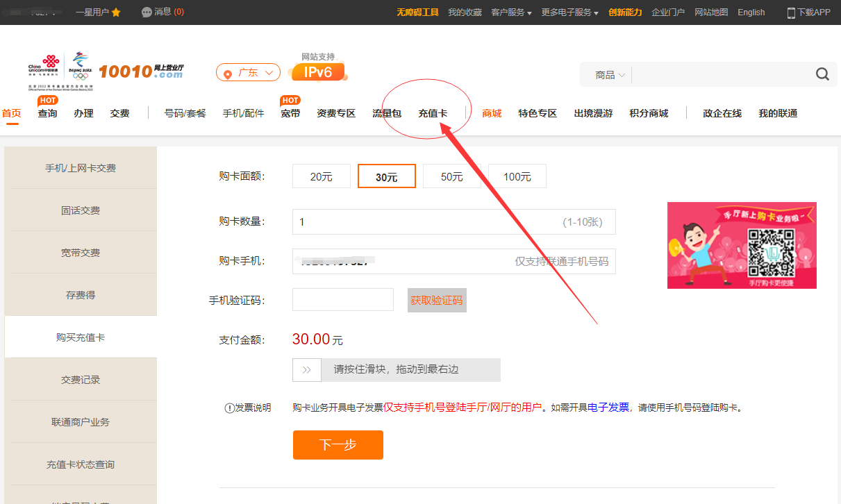
Task: Click the message bubble icon
Action: click(147, 12)
